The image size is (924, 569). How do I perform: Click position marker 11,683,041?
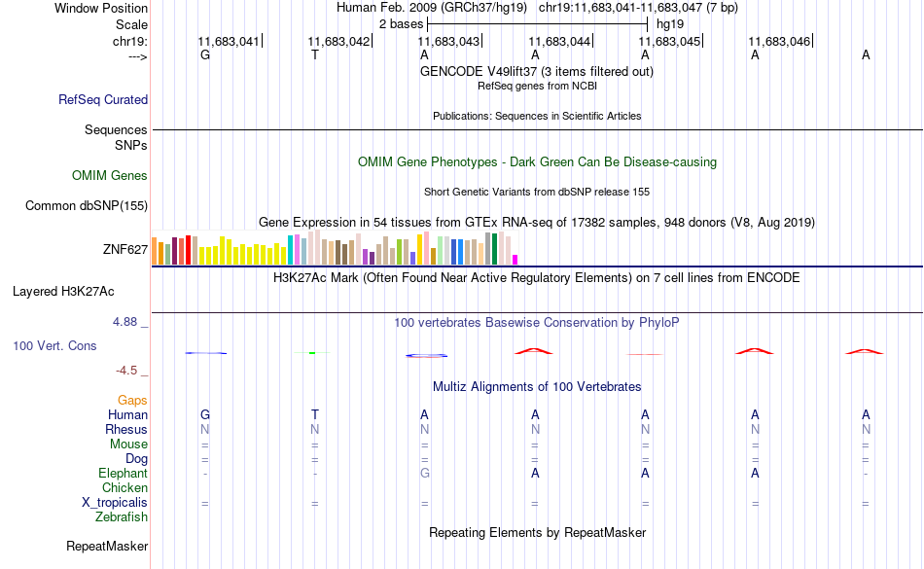pos(230,41)
